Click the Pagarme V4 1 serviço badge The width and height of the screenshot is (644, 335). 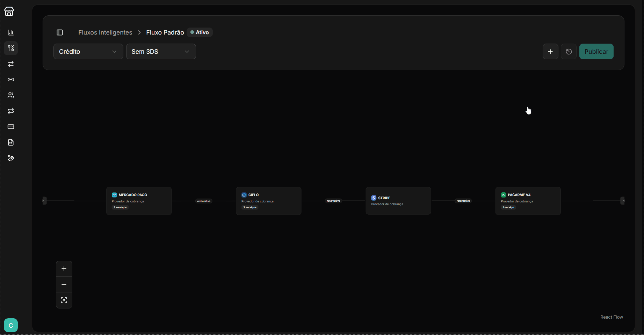pos(508,208)
